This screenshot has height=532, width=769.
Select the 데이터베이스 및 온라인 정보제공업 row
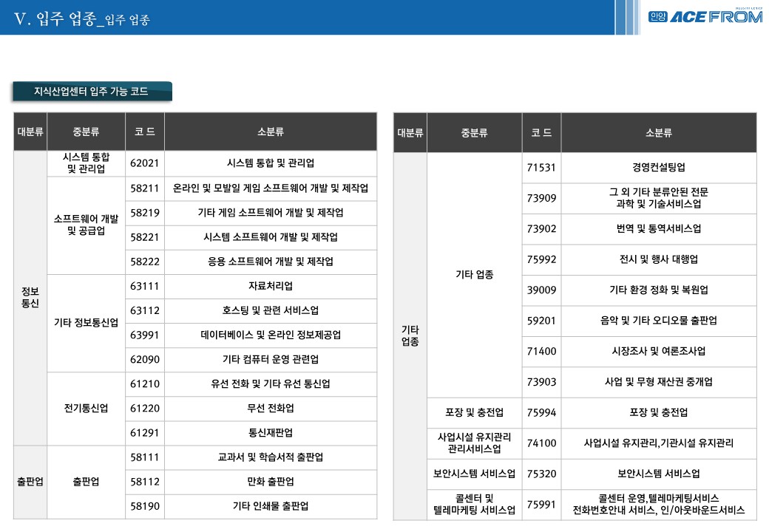pyautogui.click(x=270, y=335)
